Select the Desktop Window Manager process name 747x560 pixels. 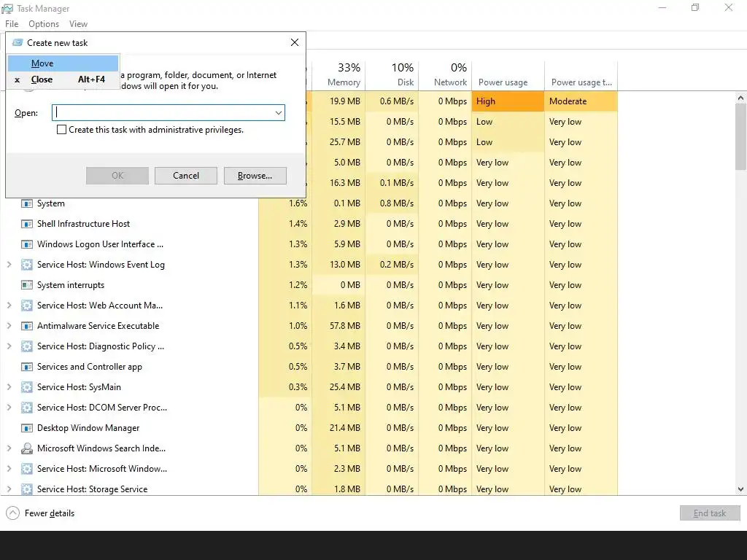[x=88, y=428]
